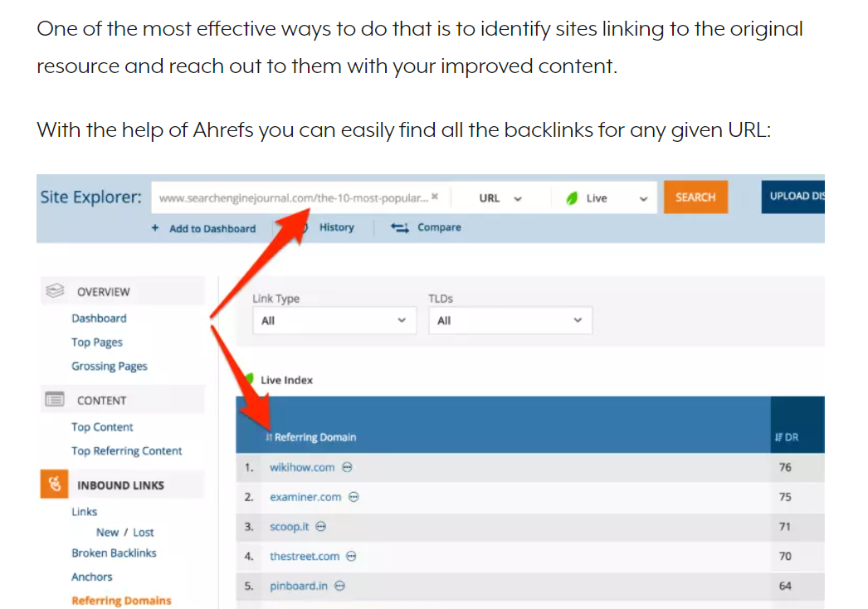Expand the Link Type dropdown

tap(334, 320)
